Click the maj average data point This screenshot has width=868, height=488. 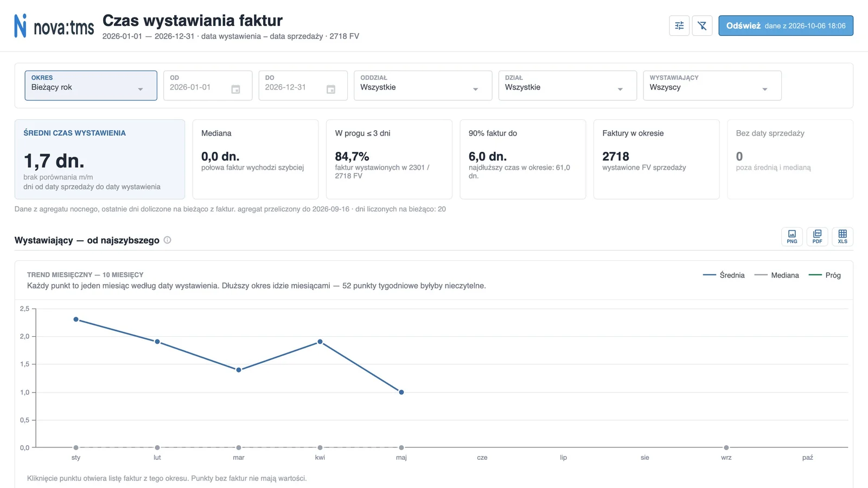pyautogui.click(x=401, y=392)
